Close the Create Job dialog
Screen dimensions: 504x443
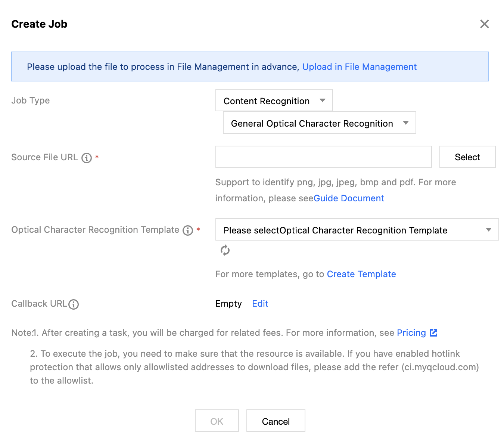(x=484, y=24)
